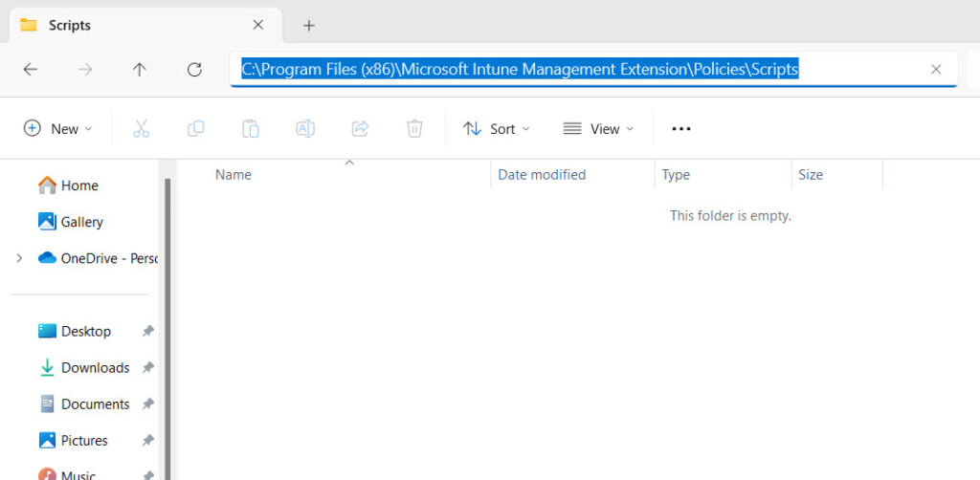Click the Cut scissors icon

point(142,128)
